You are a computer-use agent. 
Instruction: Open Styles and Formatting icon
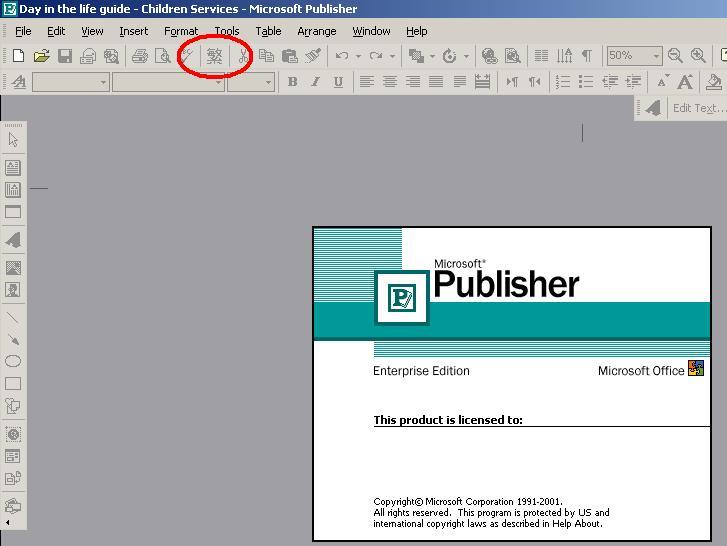click(x=19, y=83)
